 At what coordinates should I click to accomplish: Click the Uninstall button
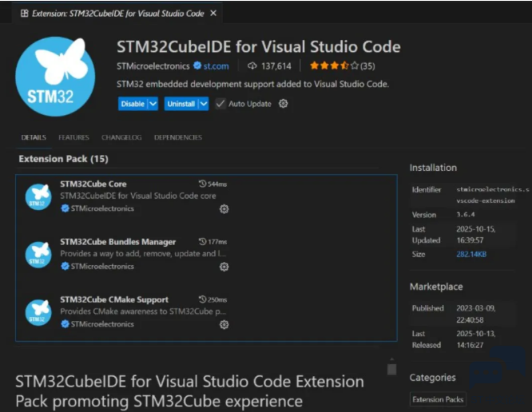[x=181, y=104]
